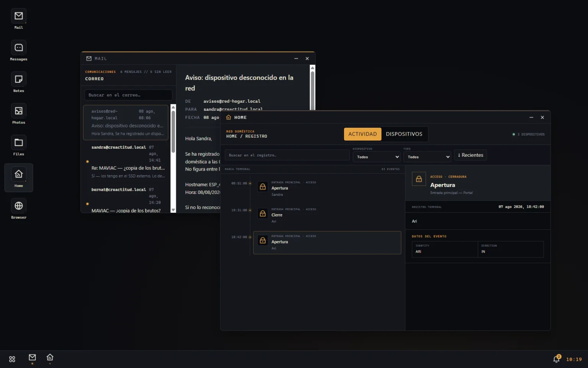Click the Mail list scroll down arrow
The image size is (588, 368).
point(173,210)
